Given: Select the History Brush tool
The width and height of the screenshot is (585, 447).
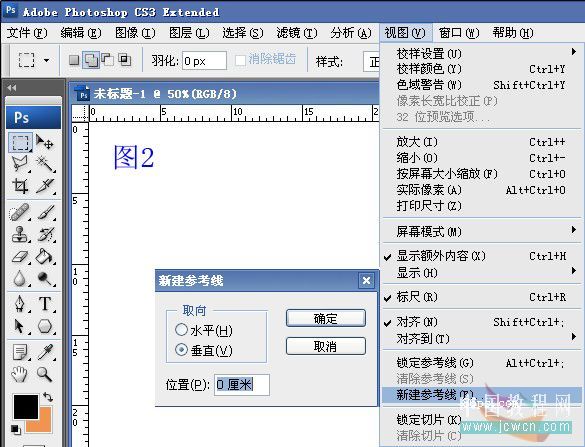Looking at the screenshot, I should point(45,235).
